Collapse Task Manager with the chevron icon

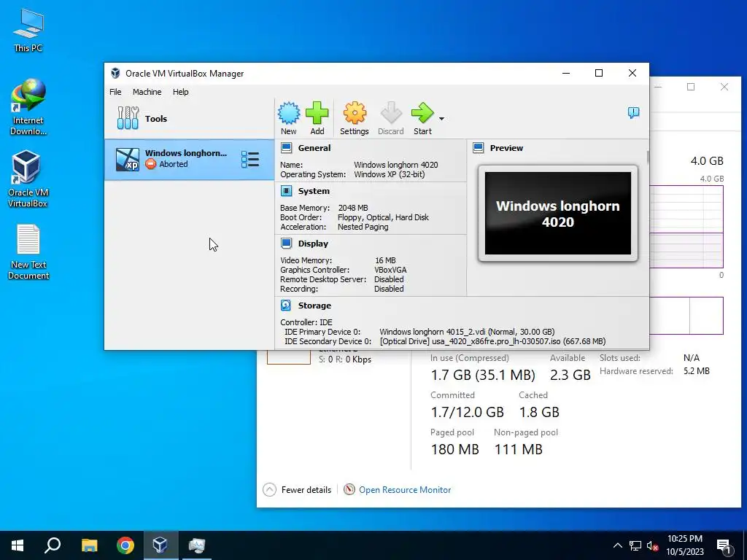270,489
